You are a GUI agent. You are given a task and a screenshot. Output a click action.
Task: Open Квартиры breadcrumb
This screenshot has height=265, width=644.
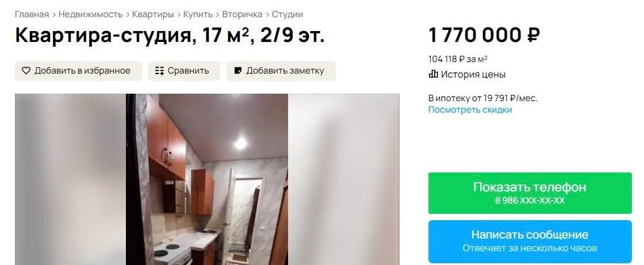click(x=153, y=14)
